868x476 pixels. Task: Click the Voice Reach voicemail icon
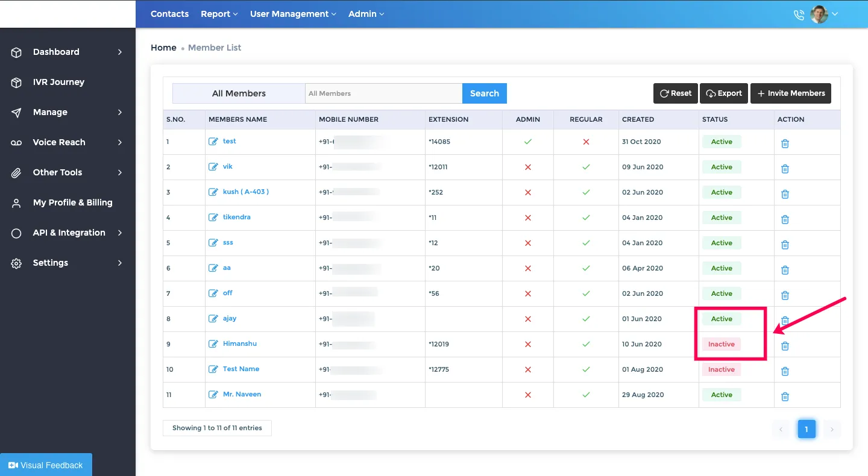(16, 143)
